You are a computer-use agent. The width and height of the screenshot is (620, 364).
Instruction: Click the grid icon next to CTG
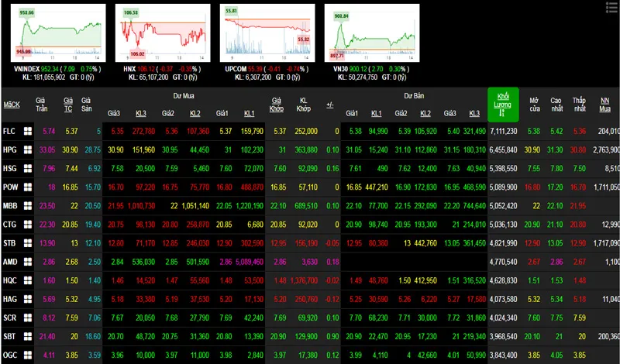28,224
